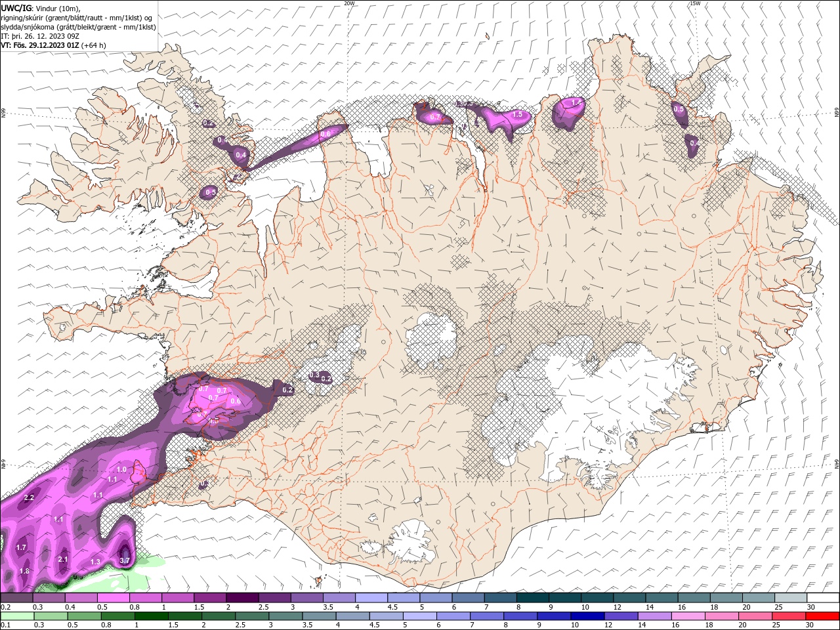Pick the lavender 4 swatch in upper legend row
840x630 pixels.
[x=371, y=598]
